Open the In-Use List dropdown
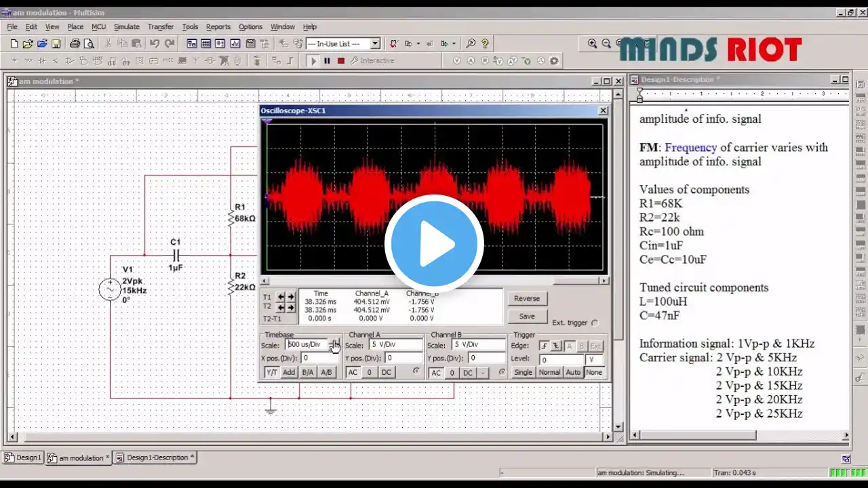 click(375, 43)
